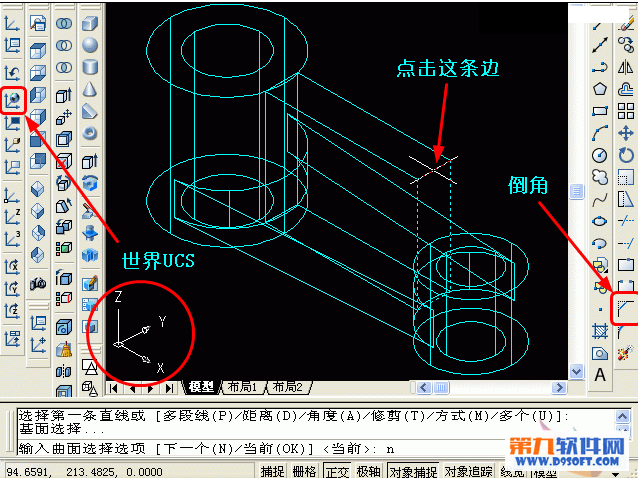Click horizontal scrollbar left arrow

pos(423,387)
